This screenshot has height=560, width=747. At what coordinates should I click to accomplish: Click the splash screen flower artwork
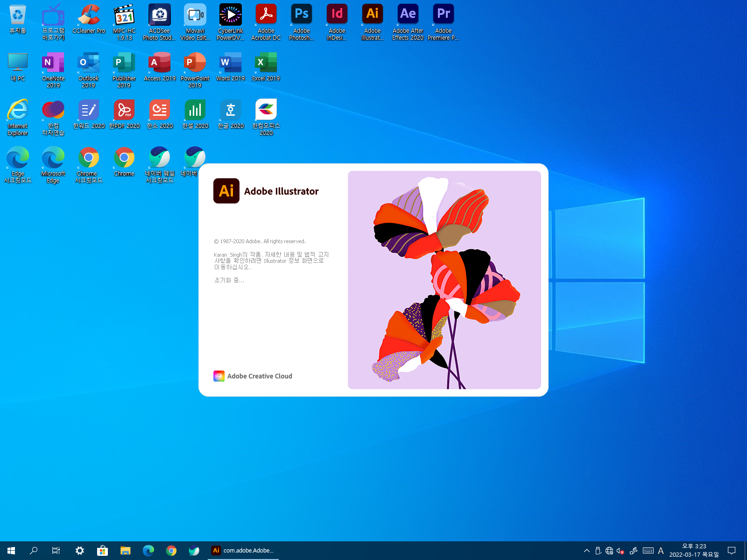[444, 280]
